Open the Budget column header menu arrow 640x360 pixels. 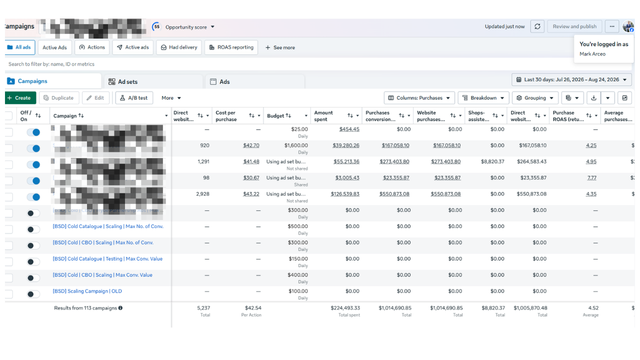point(306,116)
